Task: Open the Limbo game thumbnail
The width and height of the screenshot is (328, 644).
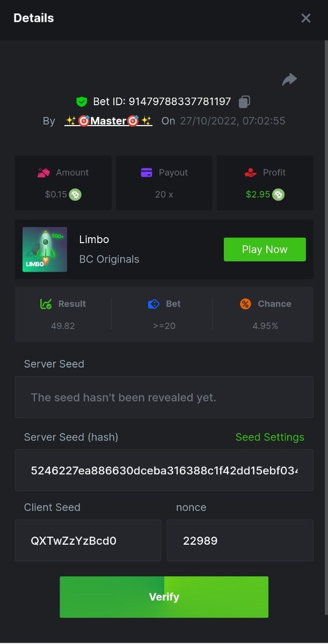Action: (45, 250)
